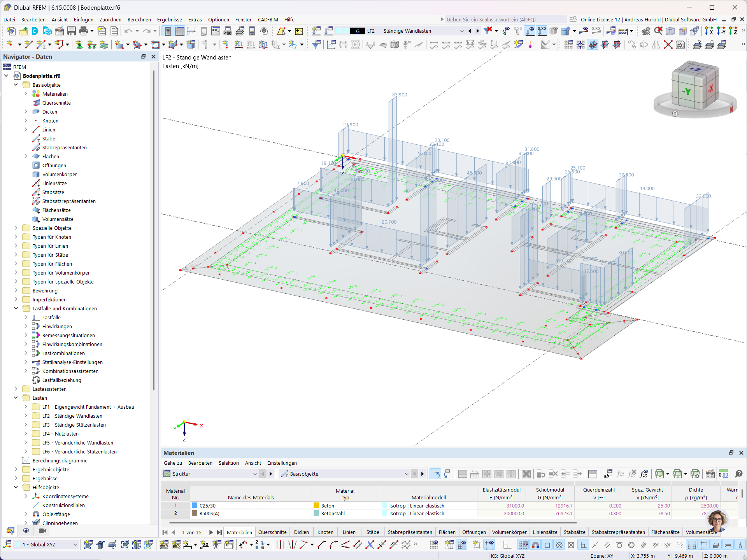Screen dimensions: 747x560
Task: Switch to the Knoten table tab
Action: click(x=325, y=532)
